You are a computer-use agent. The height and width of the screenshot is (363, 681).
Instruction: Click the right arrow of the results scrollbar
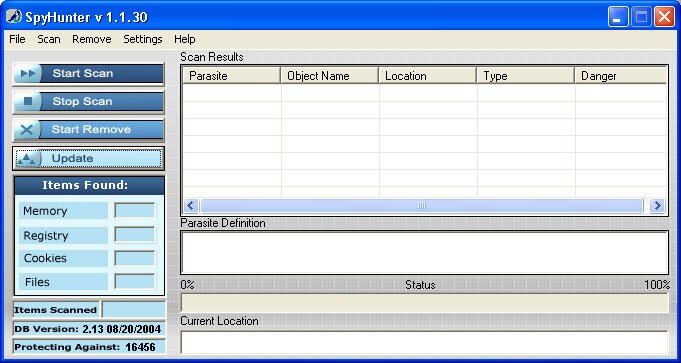point(658,205)
